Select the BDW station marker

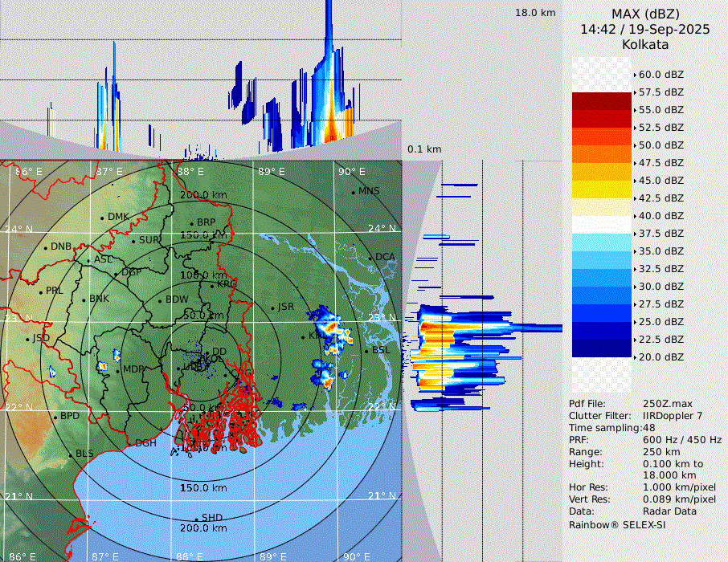161,300
